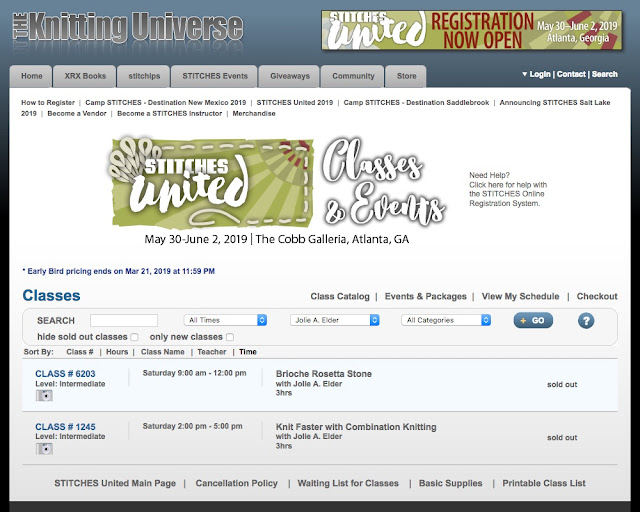
Task: Click Saturday 9:00 am - 12:00 pm time
Action: [194, 373]
